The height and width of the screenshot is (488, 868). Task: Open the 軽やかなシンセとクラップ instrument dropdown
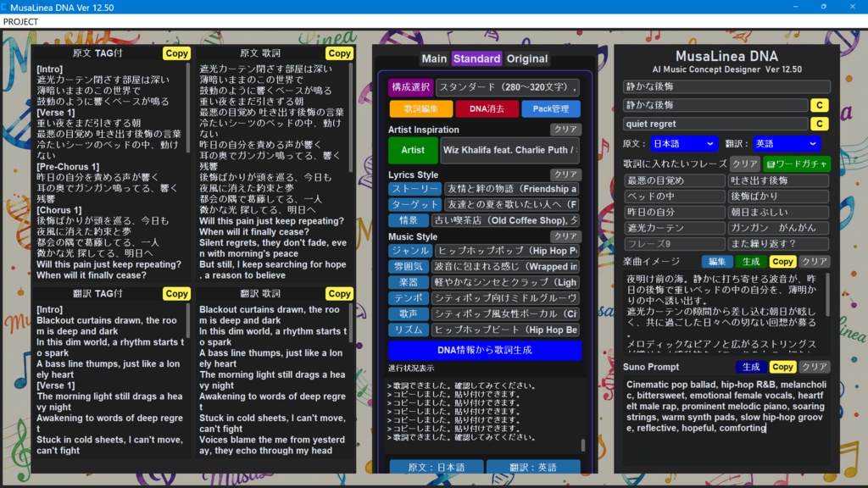coord(505,282)
